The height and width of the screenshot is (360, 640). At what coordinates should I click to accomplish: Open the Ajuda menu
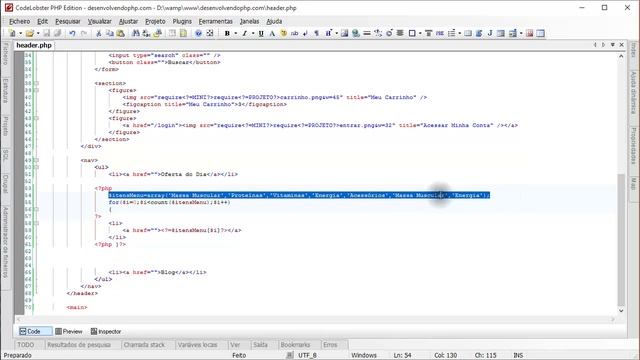pos(274,21)
